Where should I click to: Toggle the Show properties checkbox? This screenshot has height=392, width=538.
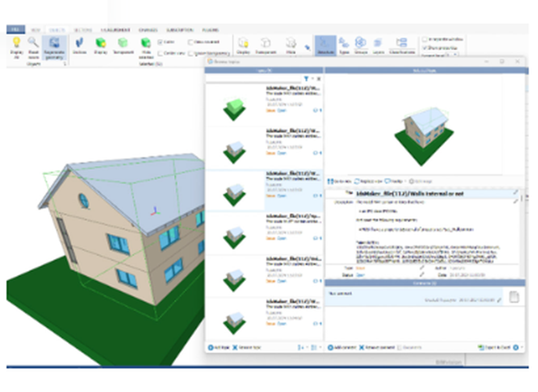pos(425,48)
